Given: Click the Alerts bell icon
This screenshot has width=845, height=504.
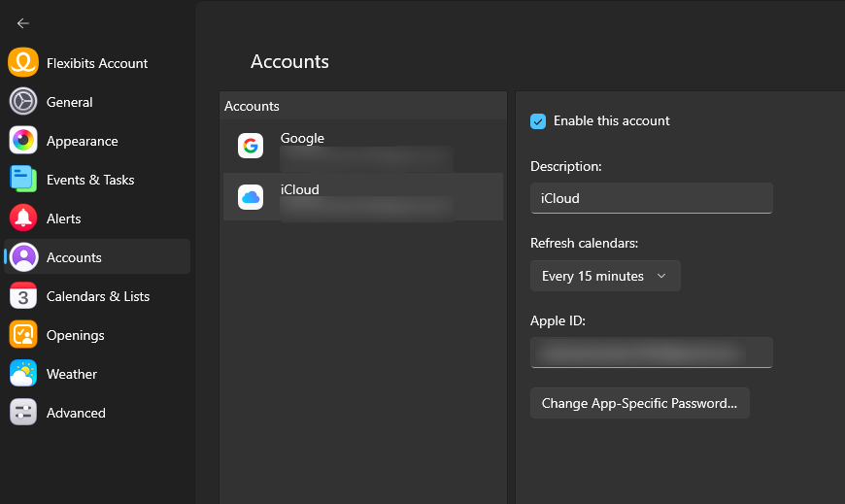Looking at the screenshot, I should point(23,218).
